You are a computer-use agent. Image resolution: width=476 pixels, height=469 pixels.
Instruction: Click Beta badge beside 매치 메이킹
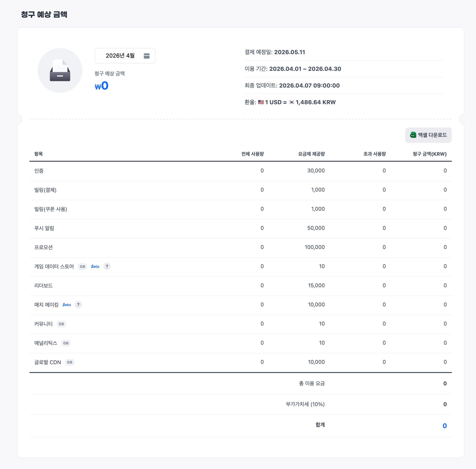(x=67, y=305)
